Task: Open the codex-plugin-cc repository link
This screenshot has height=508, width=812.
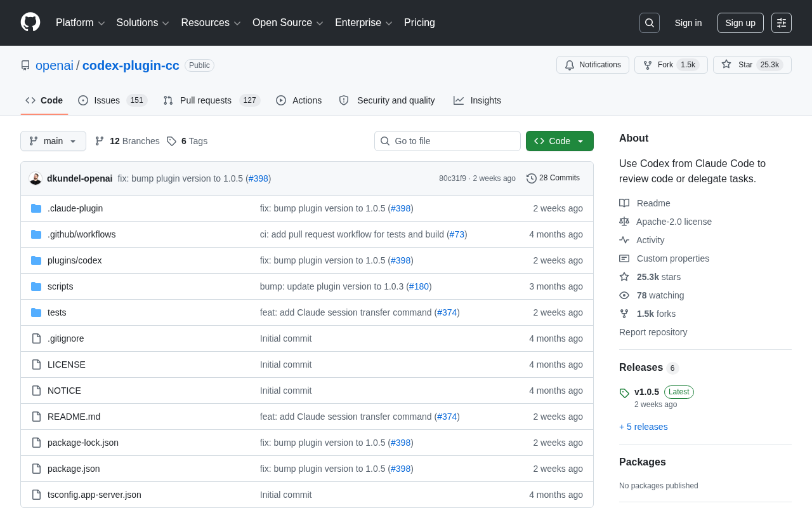Action: (131, 65)
